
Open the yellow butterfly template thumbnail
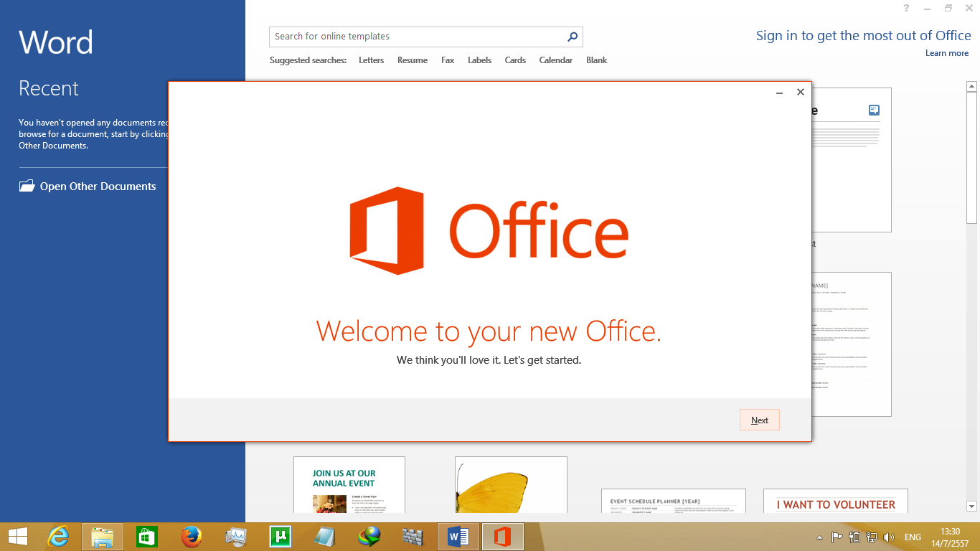(511, 484)
